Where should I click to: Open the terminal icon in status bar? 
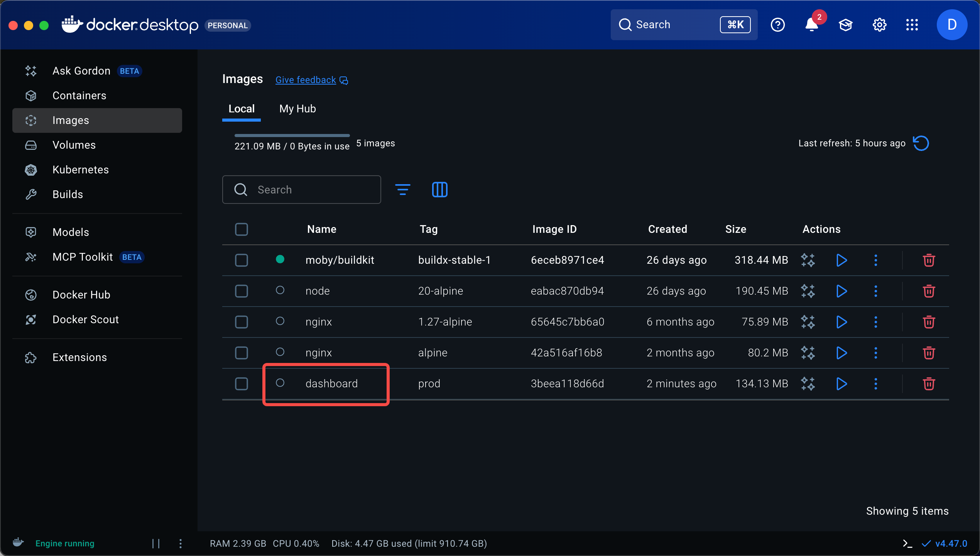[x=907, y=544]
